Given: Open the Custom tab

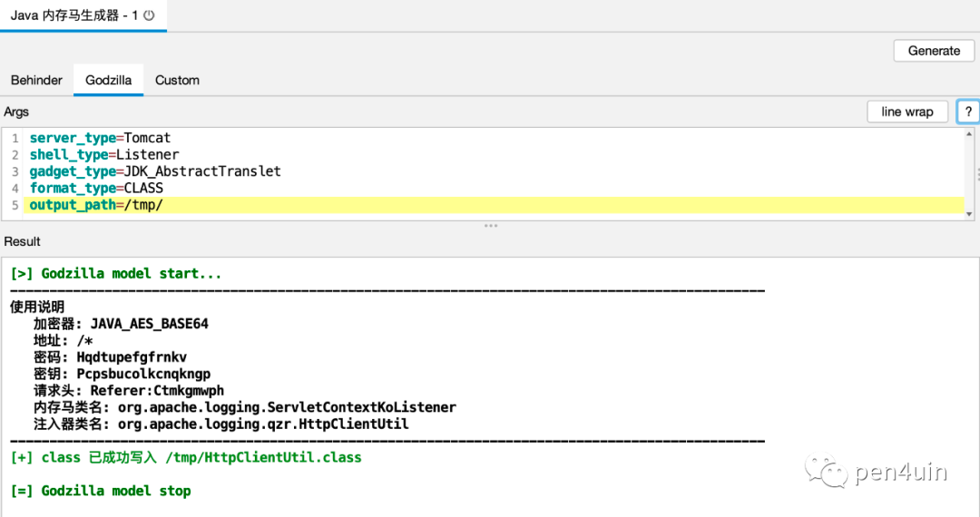Looking at the screenshot, I should (177, 80).
